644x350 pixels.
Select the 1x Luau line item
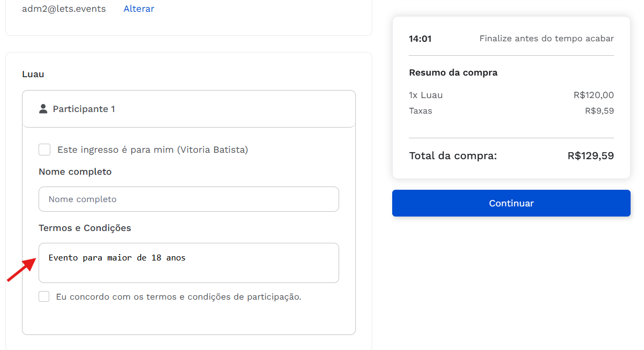click(x=426, y=95)
